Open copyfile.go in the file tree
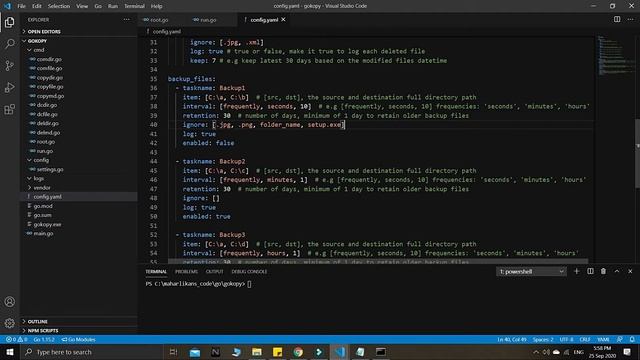This screenshot has height=360, width=640. 50,87
